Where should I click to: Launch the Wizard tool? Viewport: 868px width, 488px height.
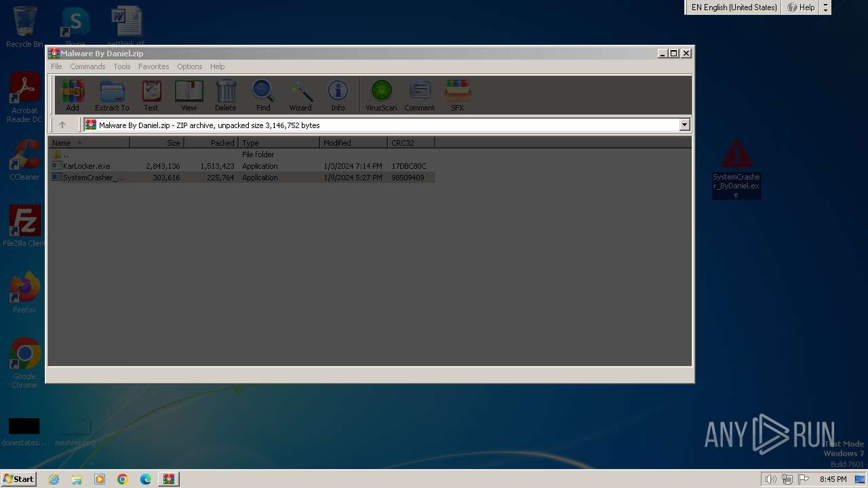point(300,95)
